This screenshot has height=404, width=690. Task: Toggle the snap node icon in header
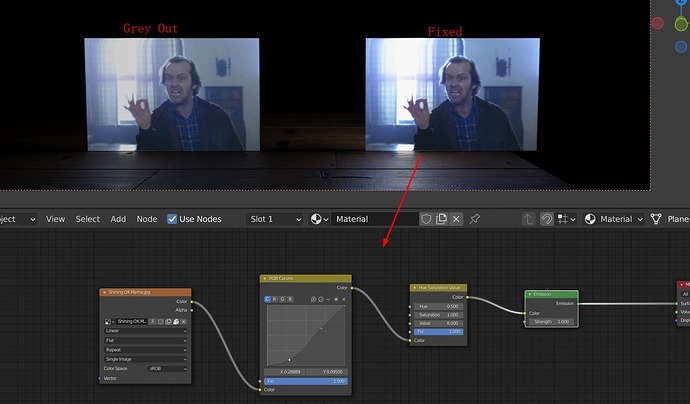[x=547, y=219]
